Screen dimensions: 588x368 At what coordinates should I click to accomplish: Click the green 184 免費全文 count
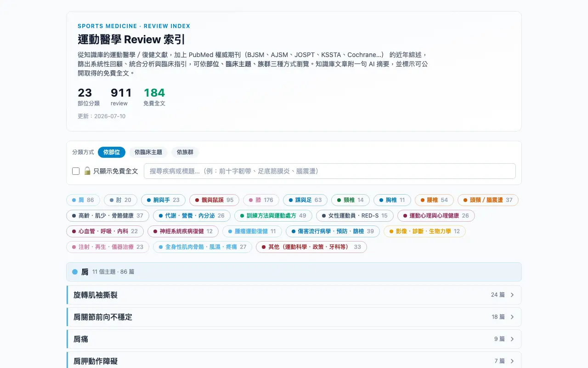154,93
